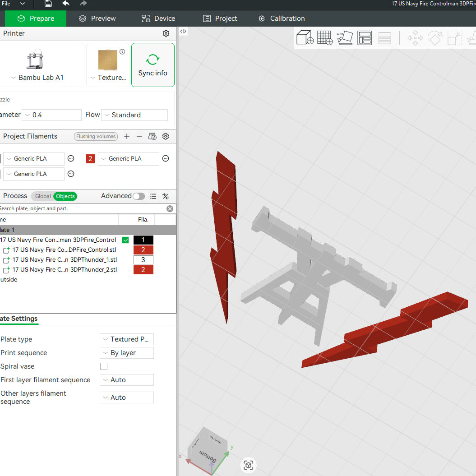Collapse the left sidebar panel
The height and width of the screenshot is (476, 476).
pyautogui.click(x=183, y=31)
